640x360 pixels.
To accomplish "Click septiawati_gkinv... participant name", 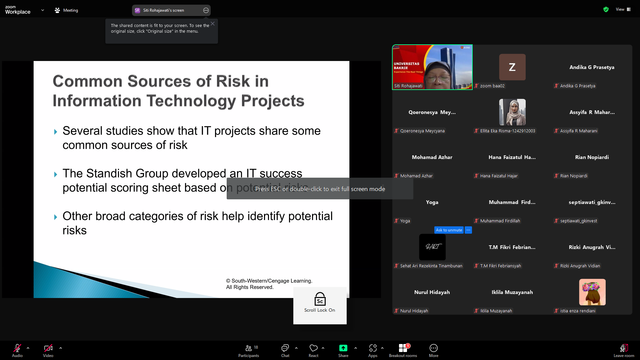I will pyautogui.click(x=592, y=202).
